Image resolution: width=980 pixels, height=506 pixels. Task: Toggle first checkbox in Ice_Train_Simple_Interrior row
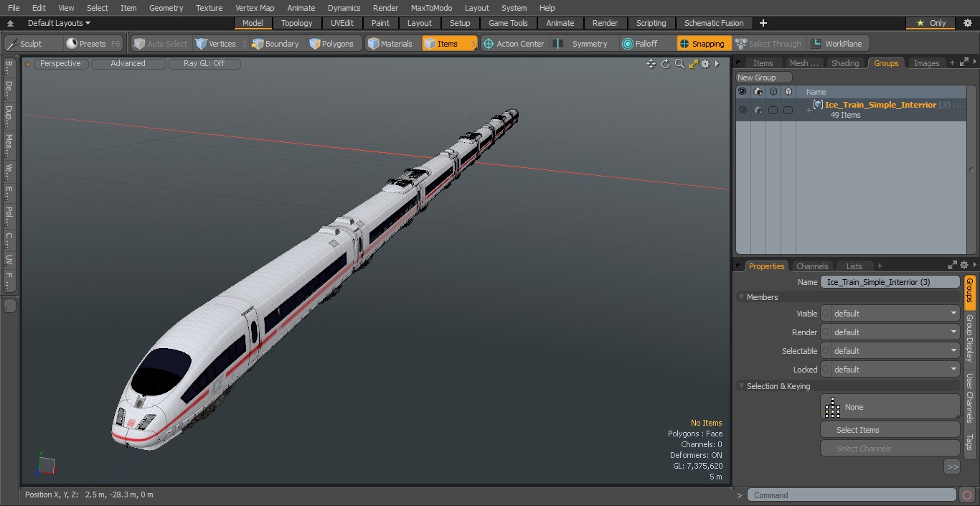pyautogui.click(x=773, y=110)
